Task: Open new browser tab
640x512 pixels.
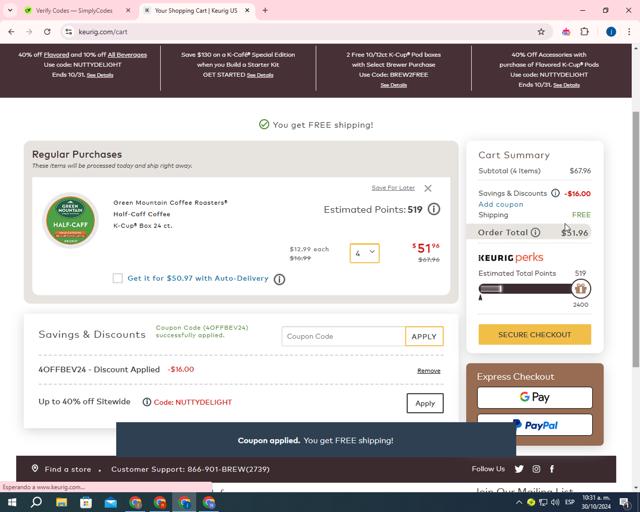Action: pyautogui.click(x=265, y=11)
